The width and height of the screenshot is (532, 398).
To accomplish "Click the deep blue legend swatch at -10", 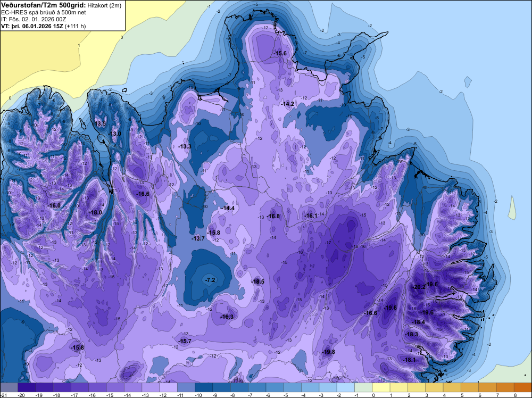I will 204,387.
